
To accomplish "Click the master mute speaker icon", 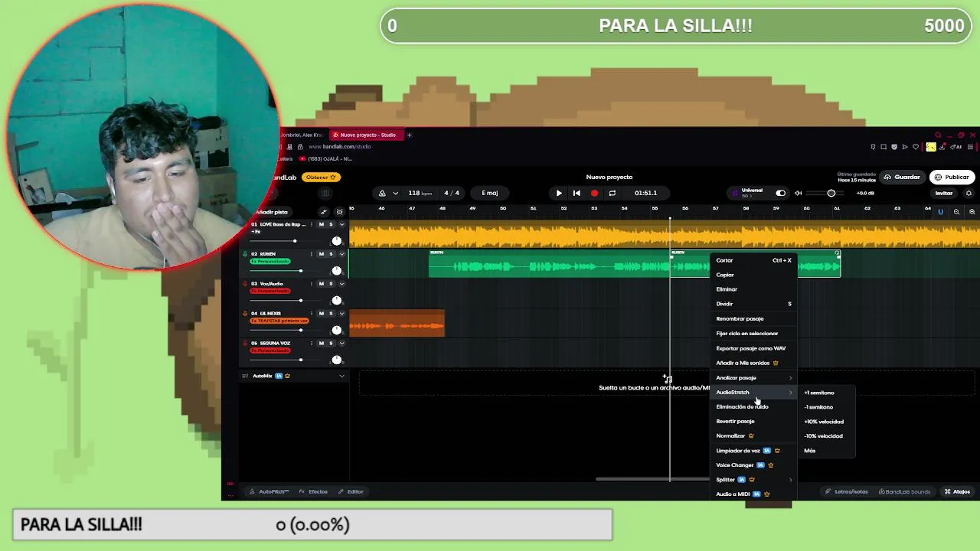I will pyautogui.click(x=798, y=193).
